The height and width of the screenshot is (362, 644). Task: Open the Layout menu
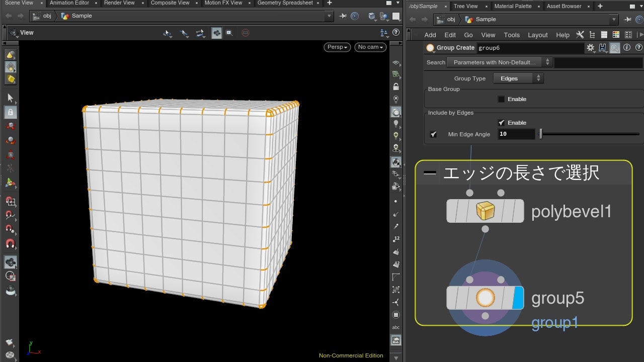(x=537, y=35)
